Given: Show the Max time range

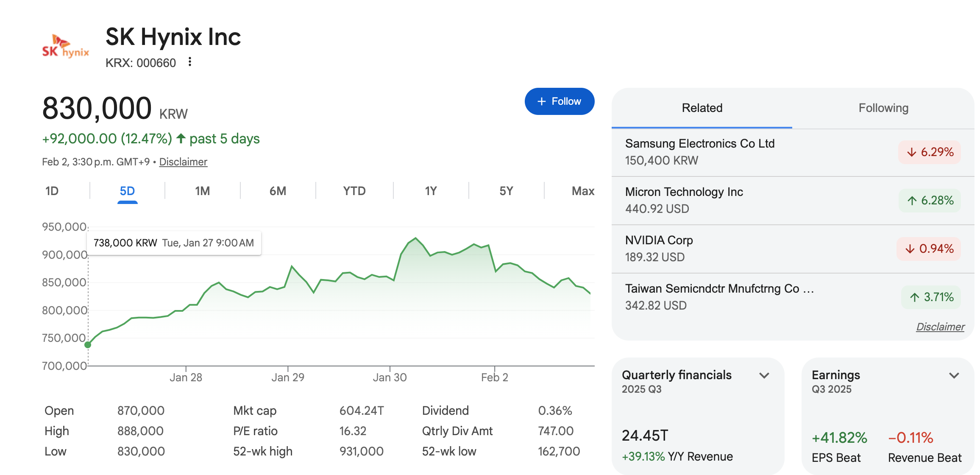Looking at the screenshot, I should point(583,191).
